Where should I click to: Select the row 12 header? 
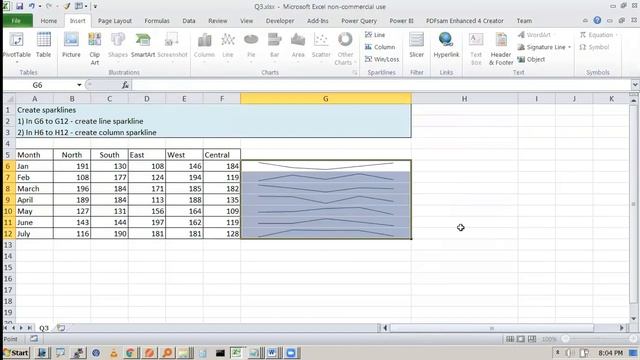[8, 233]
